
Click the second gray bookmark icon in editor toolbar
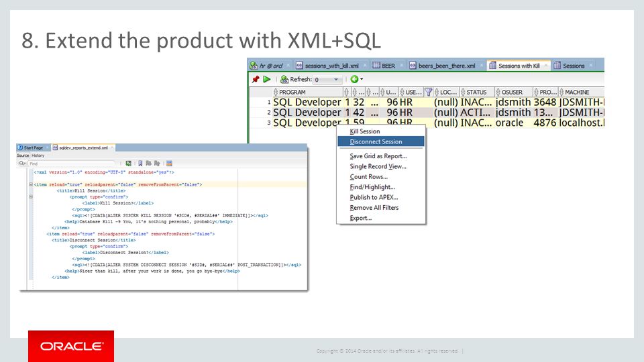[x=157, y=164]
